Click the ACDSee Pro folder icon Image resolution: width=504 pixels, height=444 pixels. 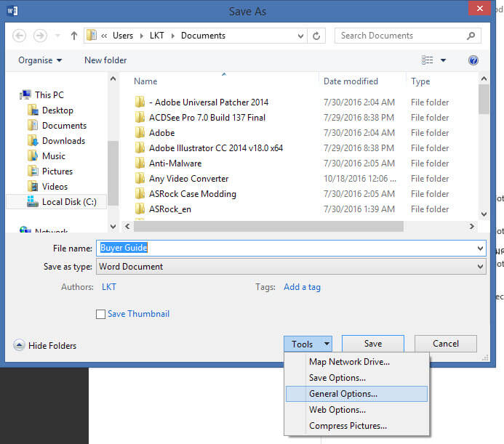click(140, 118)
